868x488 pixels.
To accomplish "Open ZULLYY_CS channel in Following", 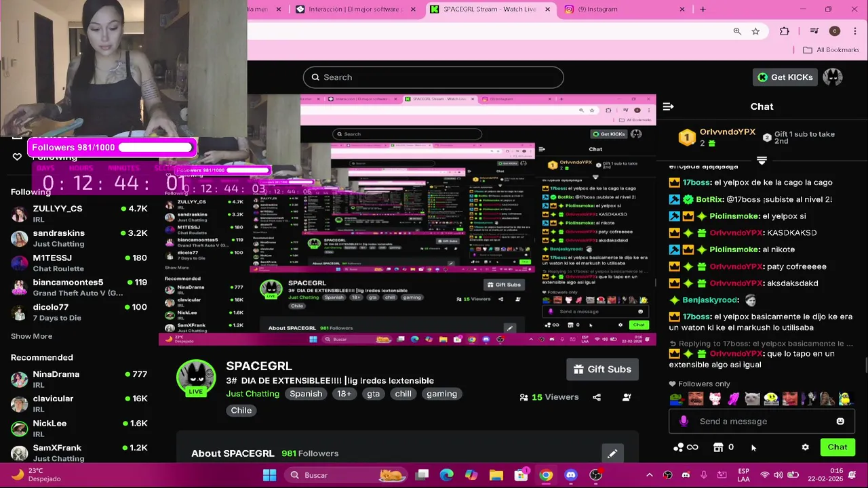I will pos(79,213).
